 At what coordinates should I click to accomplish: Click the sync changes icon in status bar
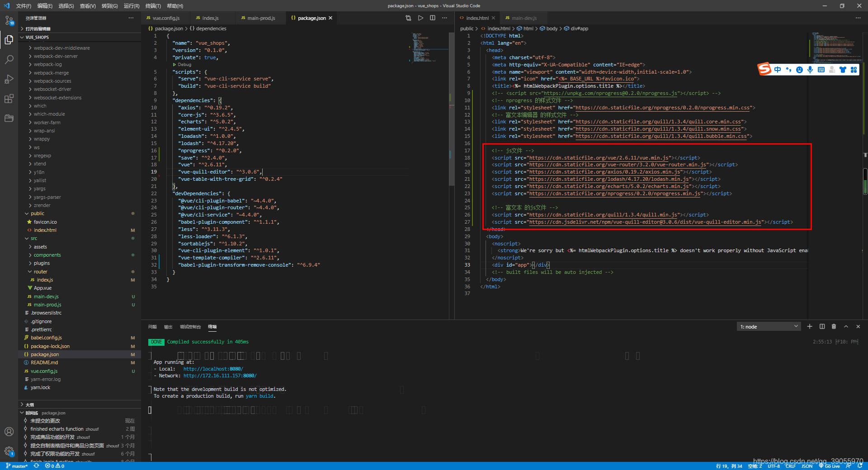coord(36,466)
